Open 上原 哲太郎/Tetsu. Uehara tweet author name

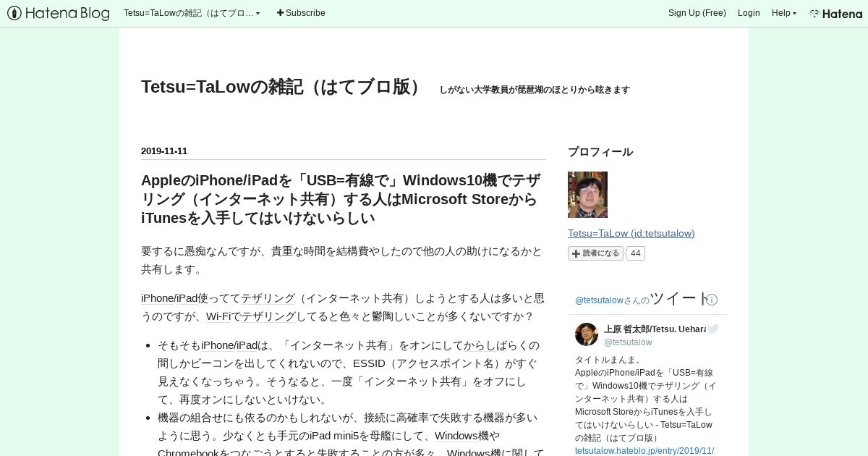pyautogui.click(x=655, y=329)
